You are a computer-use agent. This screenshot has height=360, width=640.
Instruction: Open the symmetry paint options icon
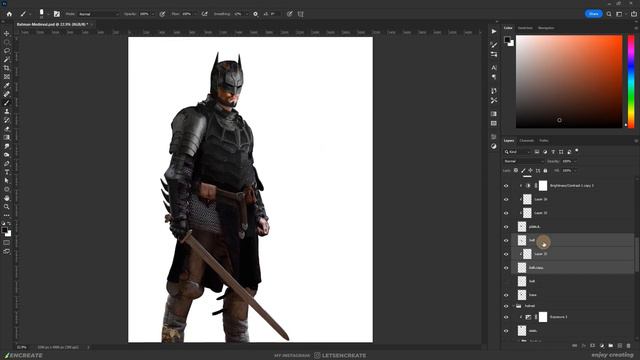click(300, 14)
